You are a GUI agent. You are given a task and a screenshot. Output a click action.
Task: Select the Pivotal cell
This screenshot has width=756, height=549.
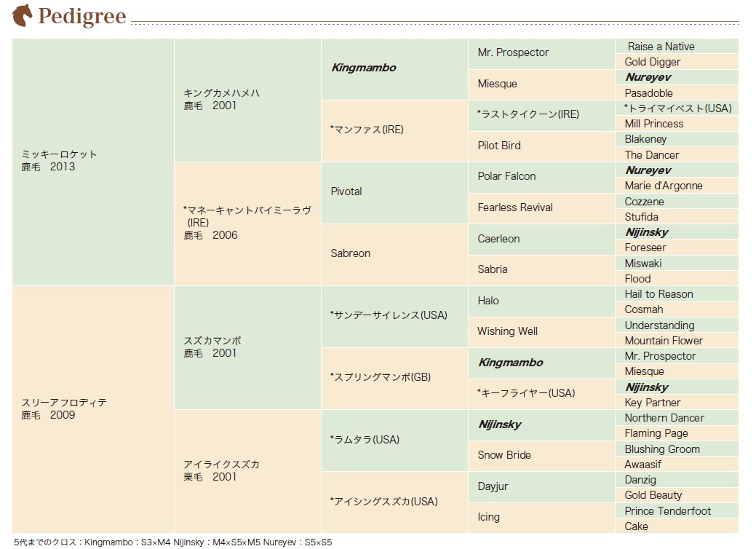[x=394, y=193]
